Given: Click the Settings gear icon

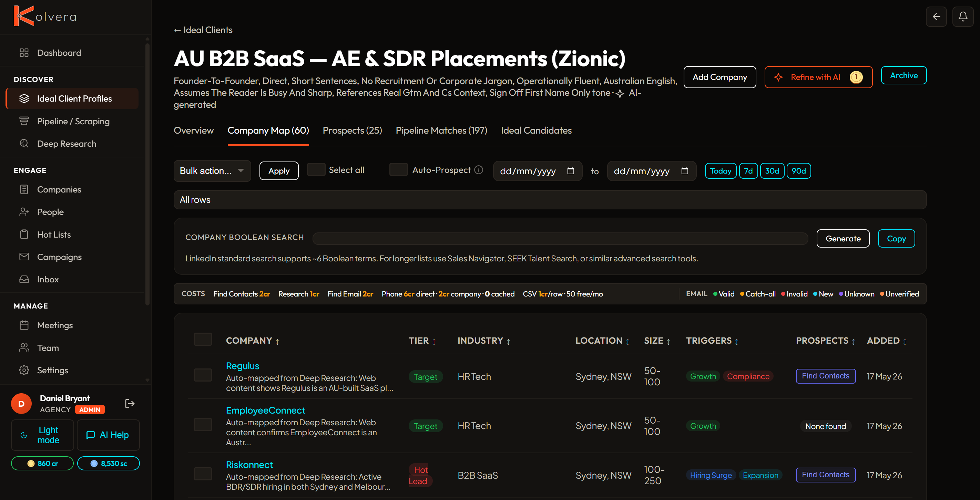Looking at the screenshot, I should tap(24, 370).
